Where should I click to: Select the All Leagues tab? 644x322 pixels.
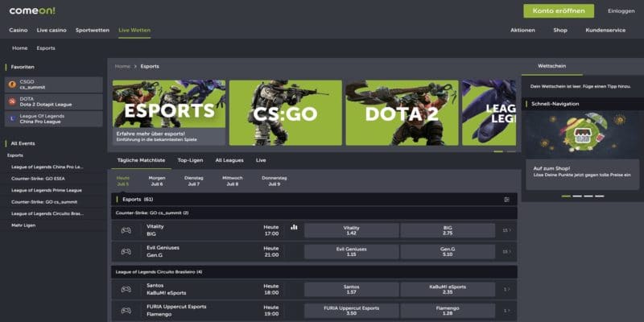[229, 160]
